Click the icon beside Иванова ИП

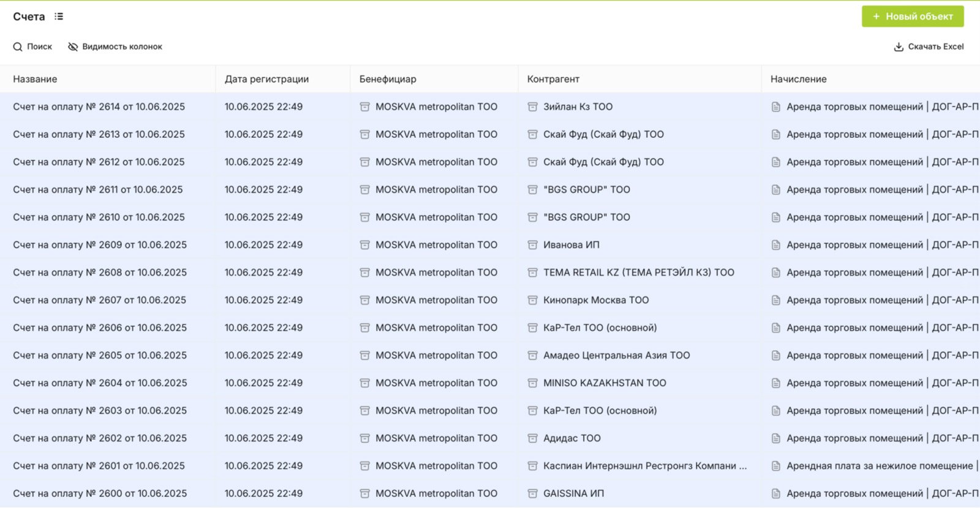pyautogui.click(x=532, y=245)
